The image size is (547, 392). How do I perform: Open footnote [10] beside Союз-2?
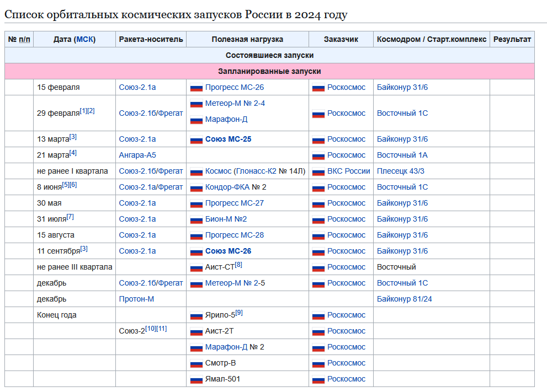pyautogui.click(x=151, y=329)
